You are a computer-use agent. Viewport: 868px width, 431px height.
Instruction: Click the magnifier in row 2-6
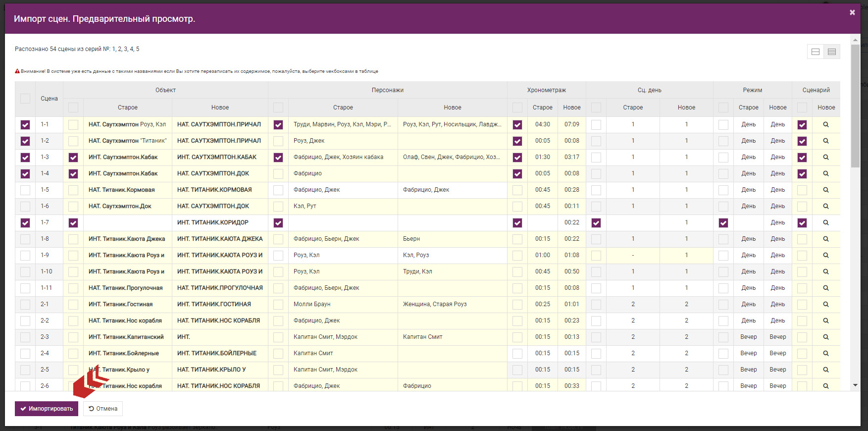click(826, 386)
